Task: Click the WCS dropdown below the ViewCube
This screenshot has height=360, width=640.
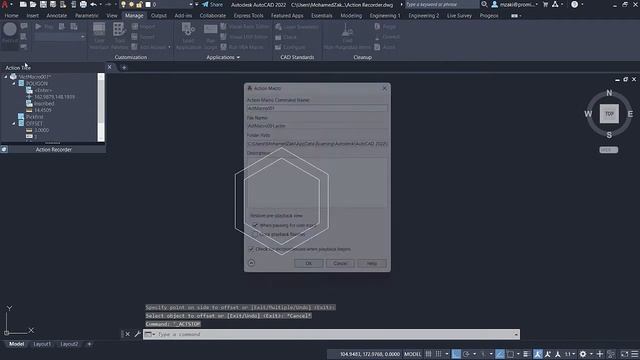Action: (x=609, y=150)
